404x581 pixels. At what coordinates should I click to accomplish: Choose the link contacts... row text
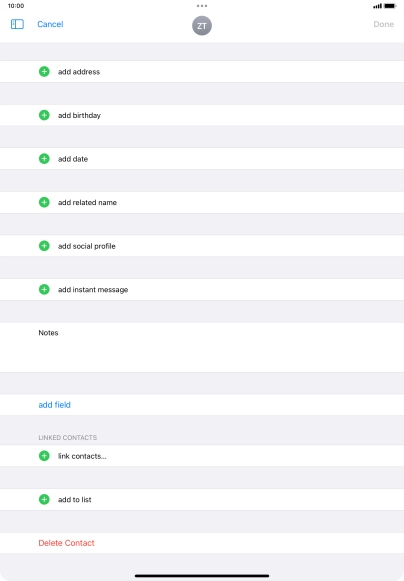(x=82, y=456)
